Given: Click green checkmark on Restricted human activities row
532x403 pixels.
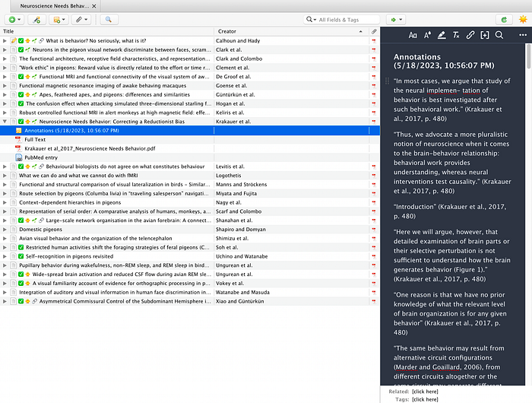Looking at the screenshot, I should [21, 247].
